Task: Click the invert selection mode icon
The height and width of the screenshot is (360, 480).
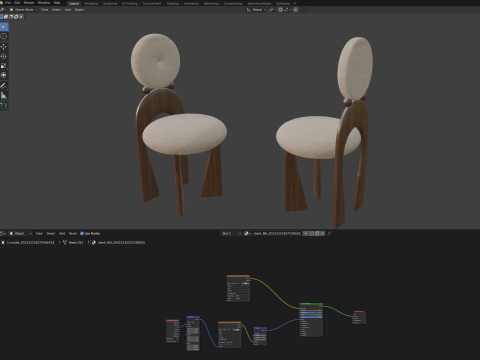Action: click(16, 17)
